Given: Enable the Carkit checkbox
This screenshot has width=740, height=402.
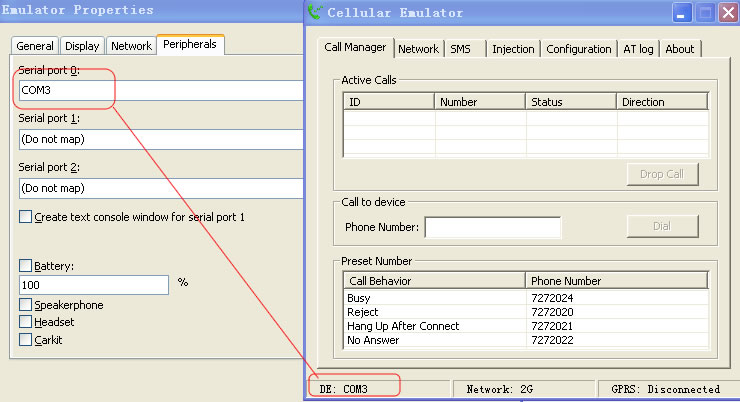Looking at the screenshot, I should (25, 340).
